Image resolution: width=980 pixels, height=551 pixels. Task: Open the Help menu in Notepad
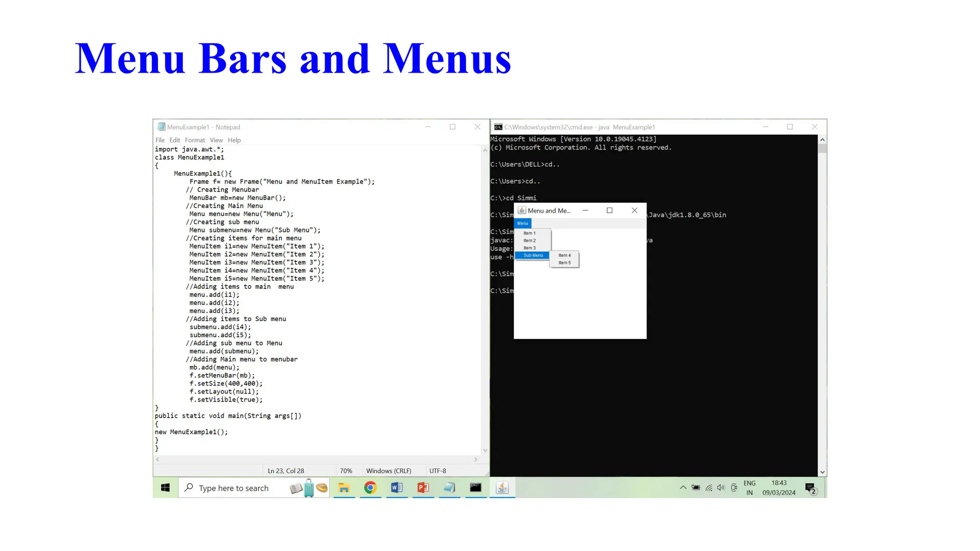coord(234,140)
